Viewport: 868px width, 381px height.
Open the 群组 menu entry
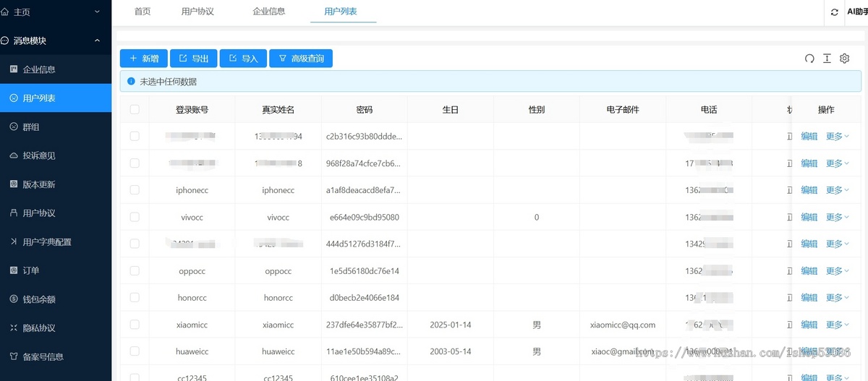tap(56, 127)
